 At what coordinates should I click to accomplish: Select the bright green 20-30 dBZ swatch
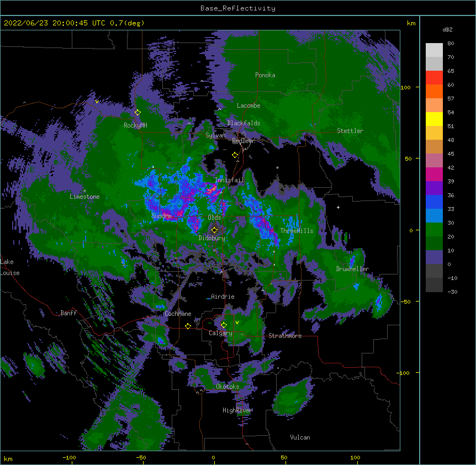(x=434, y=230)
